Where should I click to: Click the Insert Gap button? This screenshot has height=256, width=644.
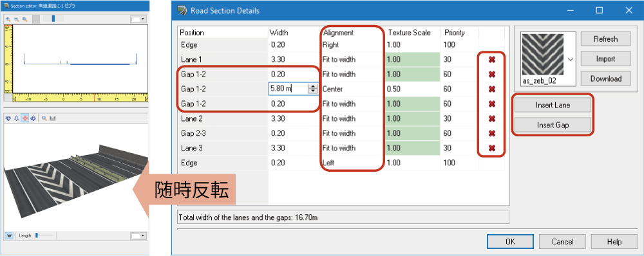[x=553, y=125]
